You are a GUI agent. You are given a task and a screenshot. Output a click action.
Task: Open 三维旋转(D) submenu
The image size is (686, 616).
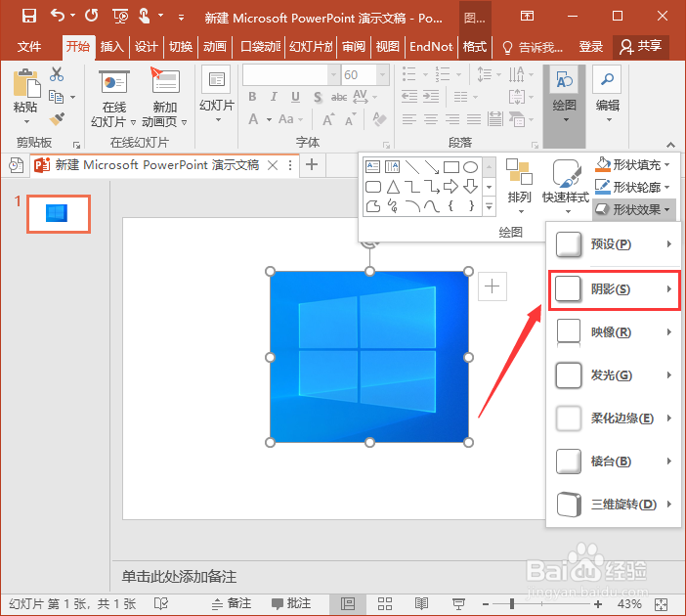click(615, 505)
